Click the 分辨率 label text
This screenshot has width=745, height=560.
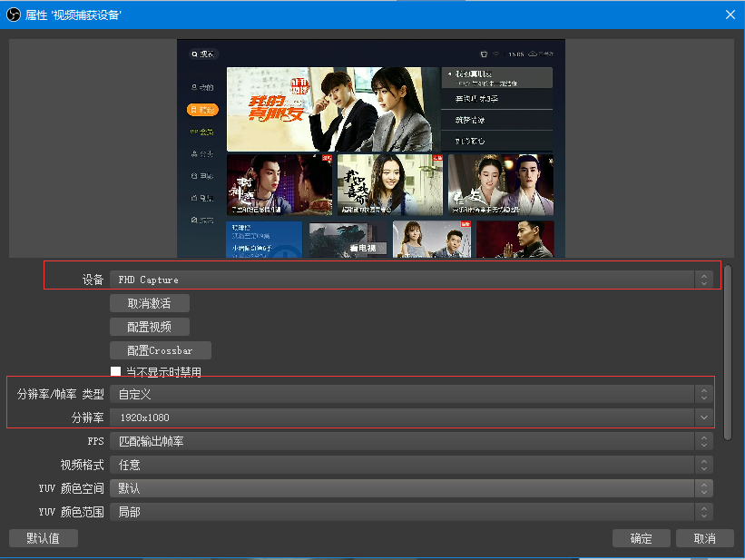[87, 418]
